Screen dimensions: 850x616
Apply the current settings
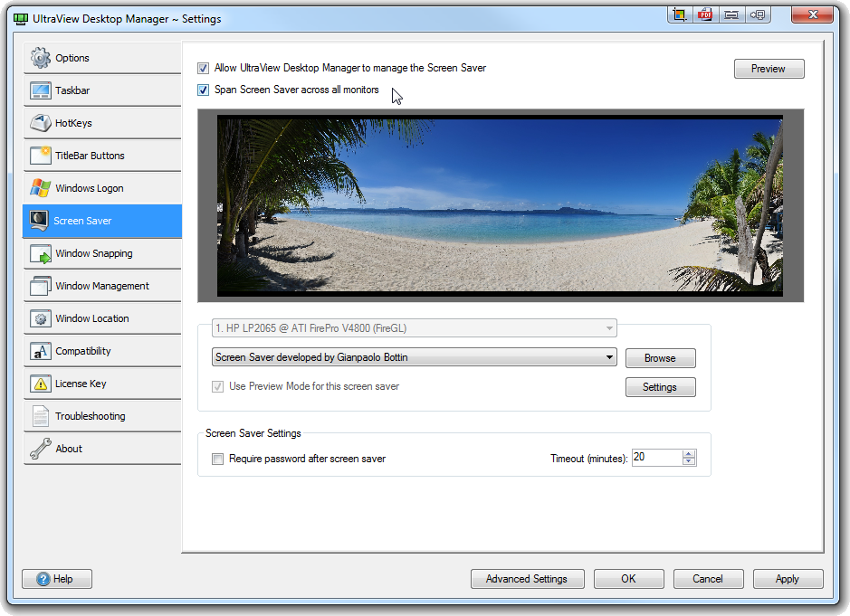(788, 579)
